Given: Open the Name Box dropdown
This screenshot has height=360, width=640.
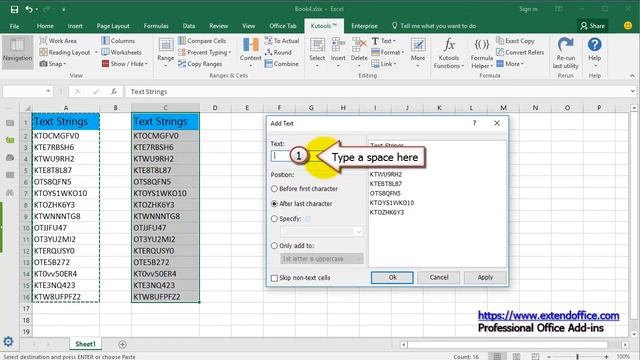Looking at the screenshot, I should 48,91.
